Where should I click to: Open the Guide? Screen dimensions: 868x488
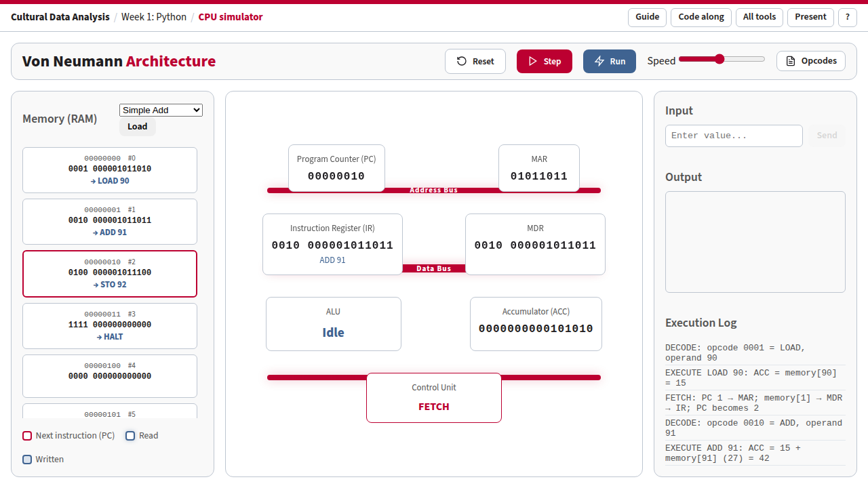[648, 17]
